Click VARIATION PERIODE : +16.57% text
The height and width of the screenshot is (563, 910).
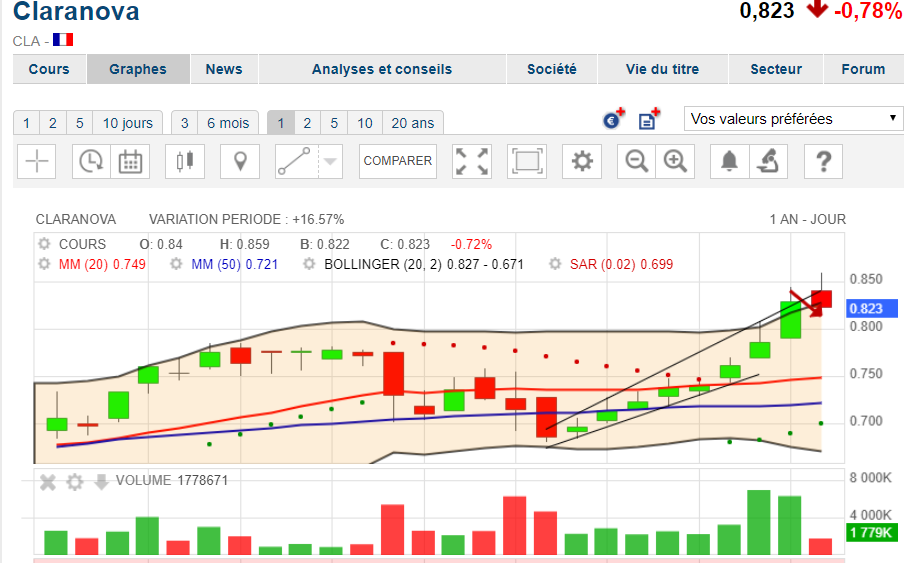click(247, 219)
